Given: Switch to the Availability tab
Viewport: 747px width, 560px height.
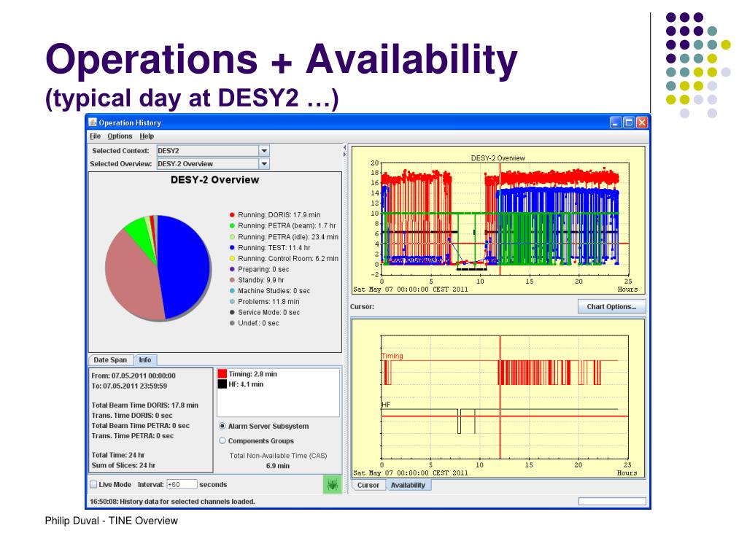Looking at the screenshot, I should pos(408,485).
